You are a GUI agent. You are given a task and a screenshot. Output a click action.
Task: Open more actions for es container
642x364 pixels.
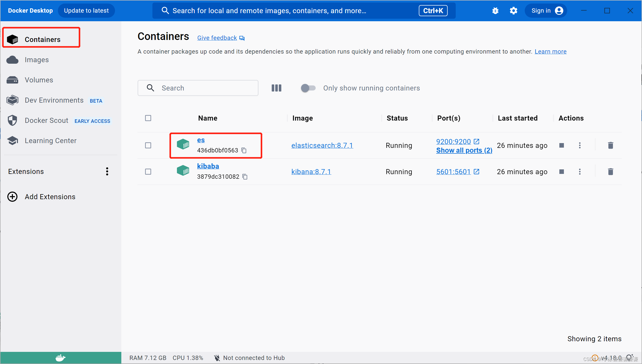click(x=580, y=145)
